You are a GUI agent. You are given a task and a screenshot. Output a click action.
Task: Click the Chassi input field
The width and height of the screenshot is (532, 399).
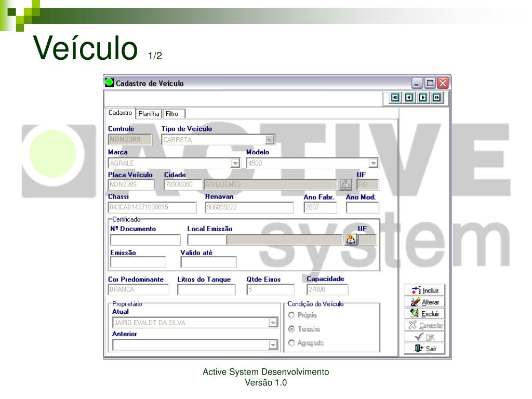(x=152, y=207)
